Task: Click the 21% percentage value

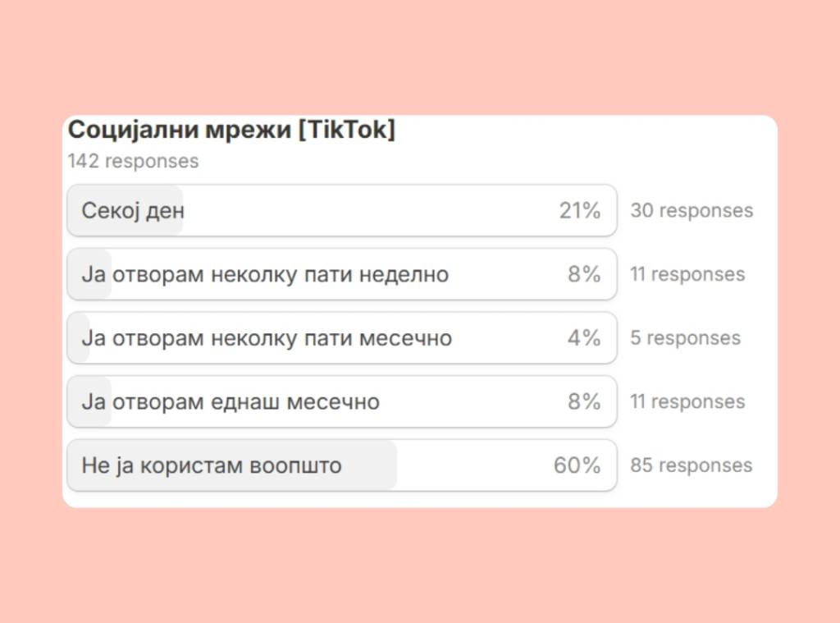Action: point(580,211)
